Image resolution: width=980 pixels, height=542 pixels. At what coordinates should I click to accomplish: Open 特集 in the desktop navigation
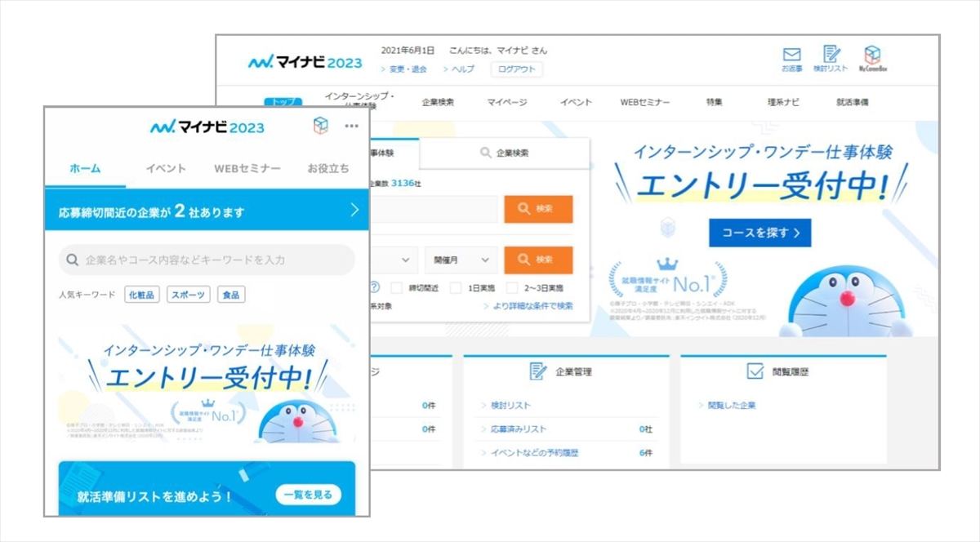pyautogui.click(x=715, y=103)
